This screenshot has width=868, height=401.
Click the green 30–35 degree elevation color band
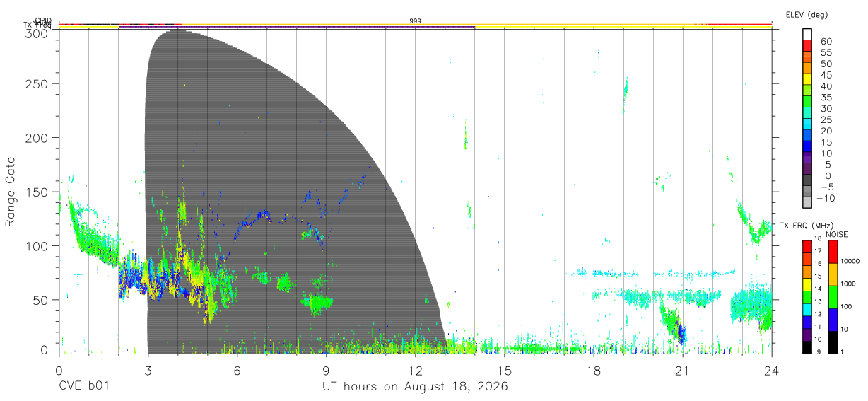pyautogui.click(x=807, y=103)
